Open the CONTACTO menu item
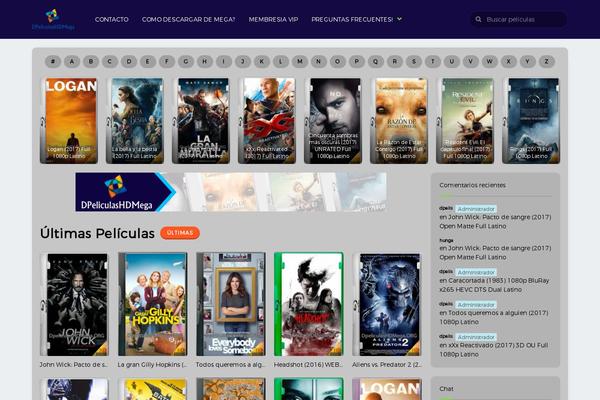Image resolution: width=600 pixels, height=400 pixels. [112, 19]
